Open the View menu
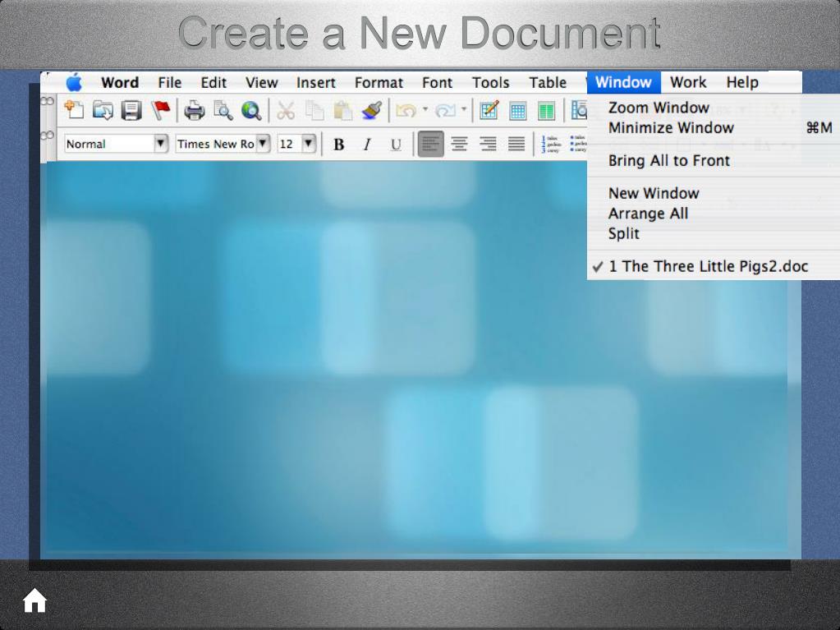The height and width of the screenshot is (630, 840). pos(261,82)
